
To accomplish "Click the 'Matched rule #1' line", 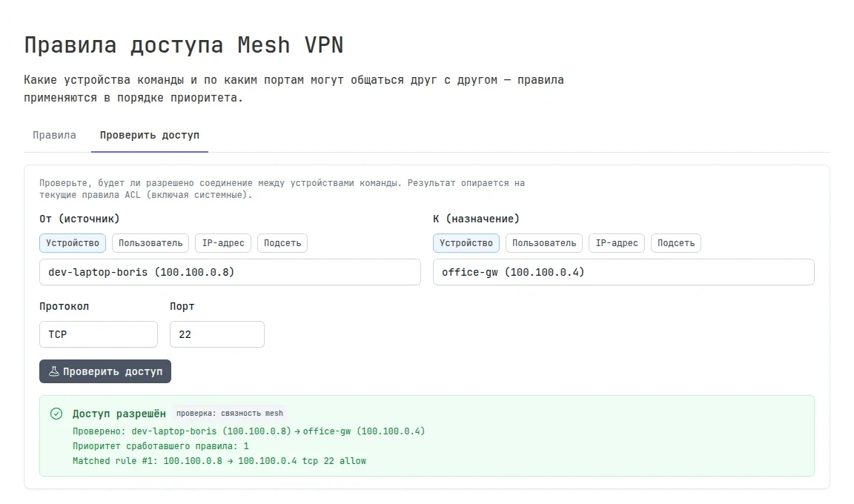I will click(x=219, y=461).
